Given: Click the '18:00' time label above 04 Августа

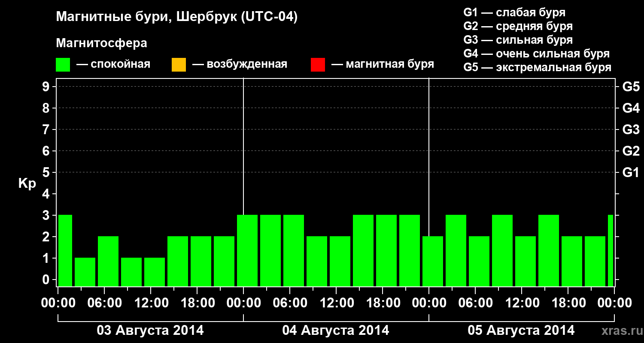Looking at the screenshot, I should click(383, 303).
